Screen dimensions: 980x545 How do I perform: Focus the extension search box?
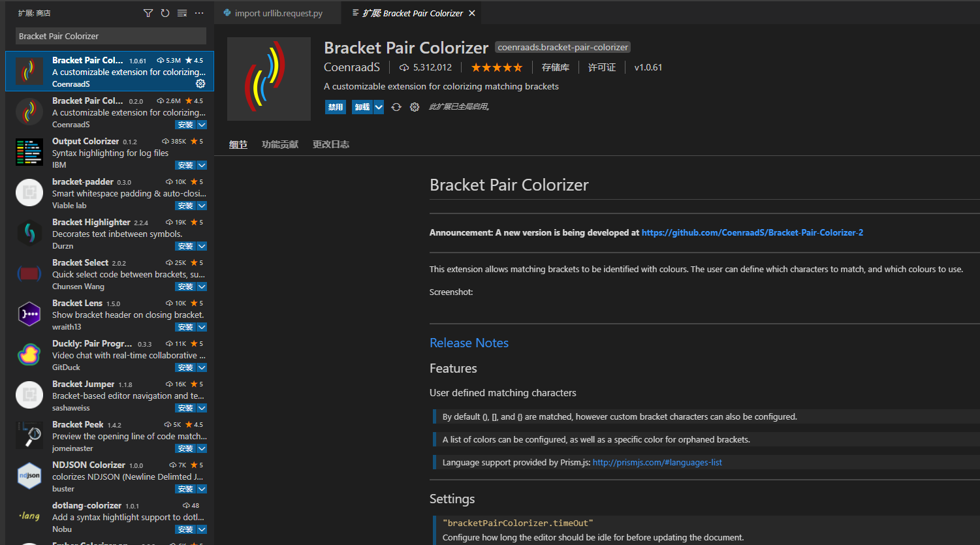111,36
